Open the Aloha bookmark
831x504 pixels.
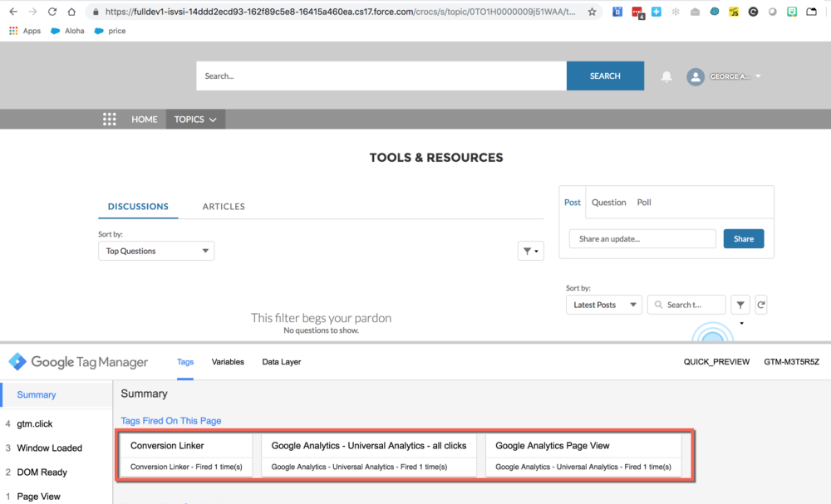(x=67, y=31)
